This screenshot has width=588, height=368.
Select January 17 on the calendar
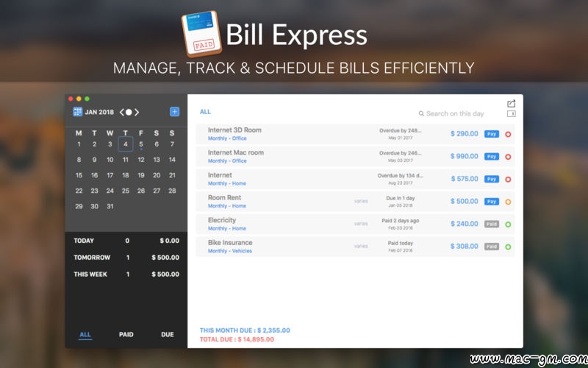coord(110,175)
